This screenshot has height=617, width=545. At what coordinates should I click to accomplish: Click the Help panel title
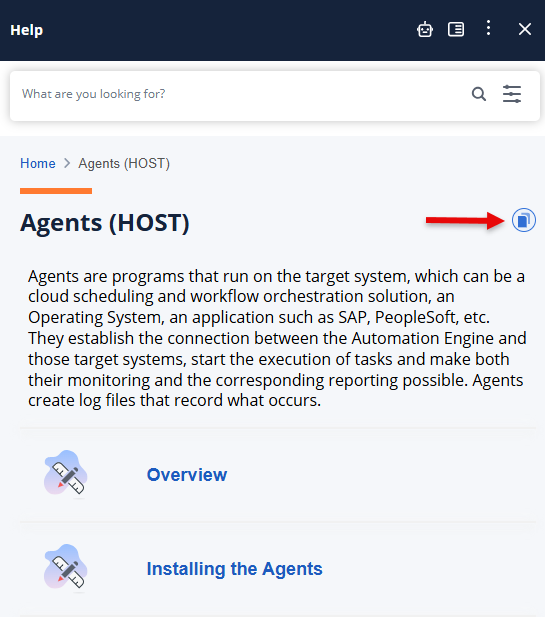tap(27, 30)
